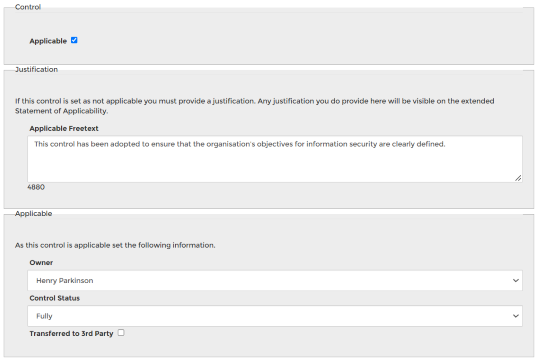Click the Control Status field label
This screenshot has height=362, width=539.
[55, 298]
